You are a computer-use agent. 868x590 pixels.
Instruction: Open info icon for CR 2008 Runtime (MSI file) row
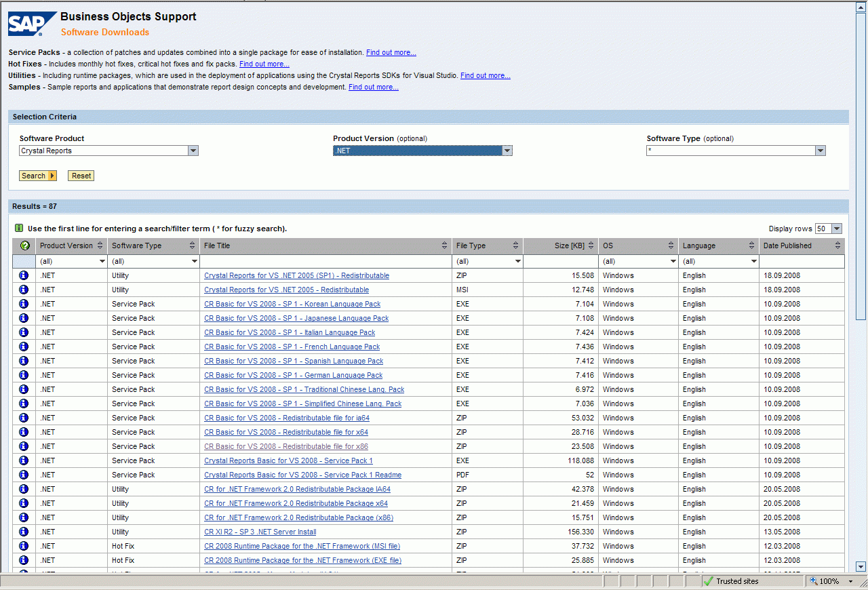24,546
